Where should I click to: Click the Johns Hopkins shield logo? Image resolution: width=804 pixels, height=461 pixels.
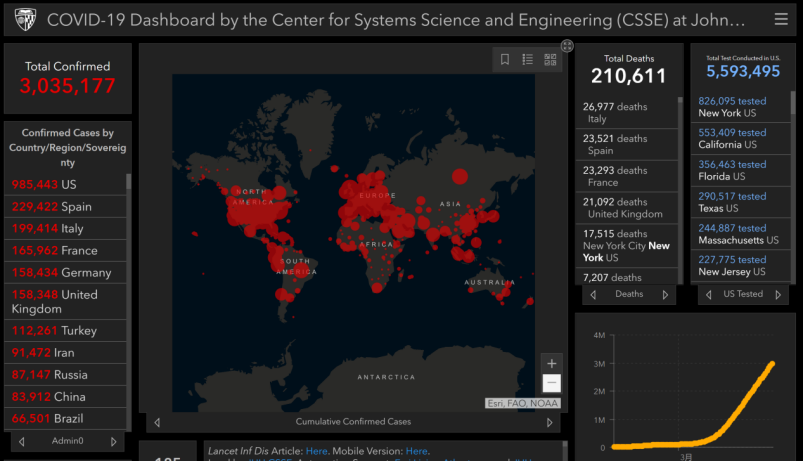click(25, 20)
